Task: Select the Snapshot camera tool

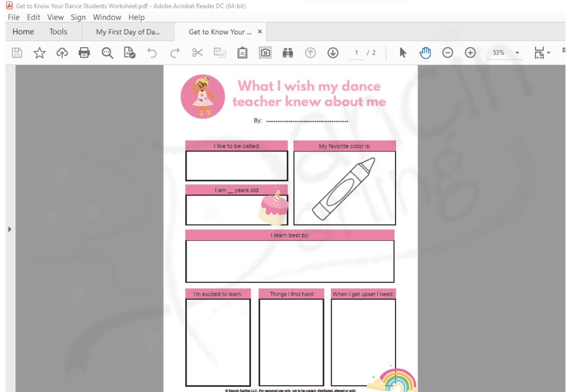Action: coord(266,52)
